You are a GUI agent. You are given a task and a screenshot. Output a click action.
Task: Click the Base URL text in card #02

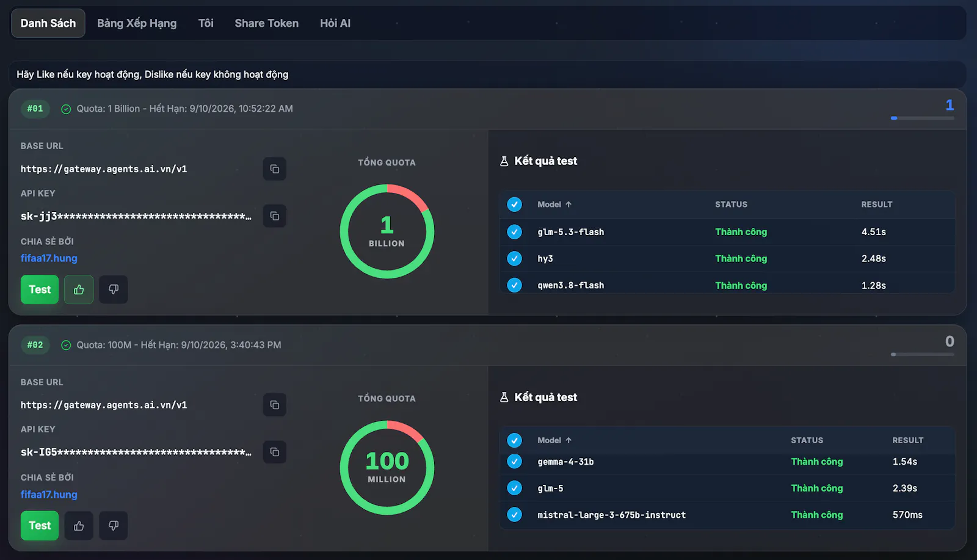coord(104,405)
